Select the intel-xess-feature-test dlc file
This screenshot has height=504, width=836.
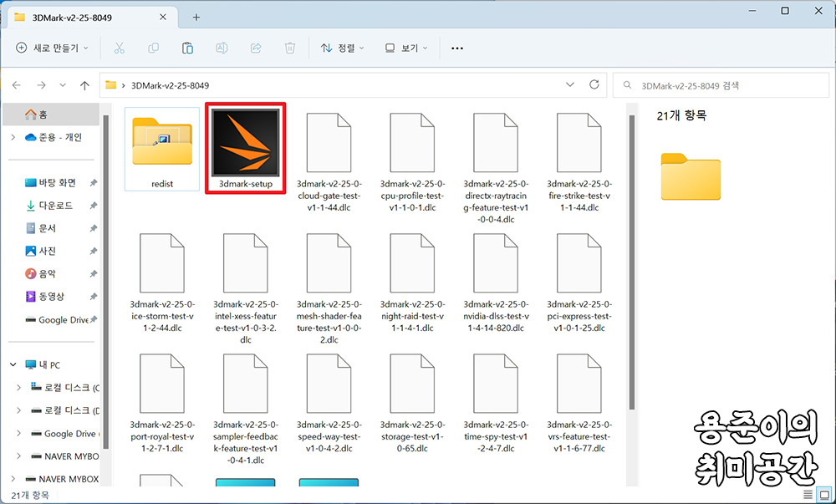[245, 288]
